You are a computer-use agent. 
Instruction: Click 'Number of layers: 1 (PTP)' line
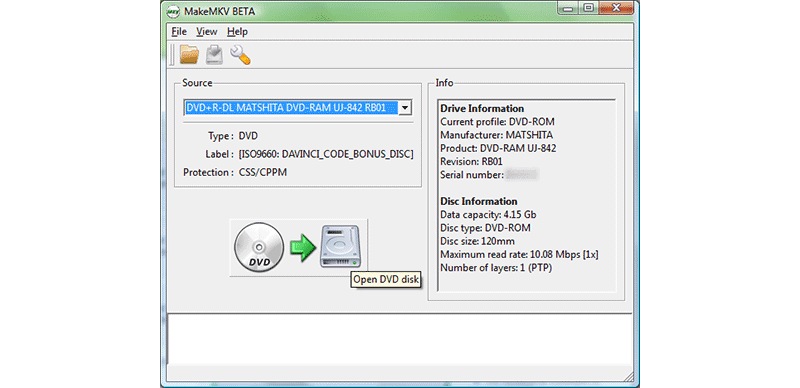(x=496, y=268)
